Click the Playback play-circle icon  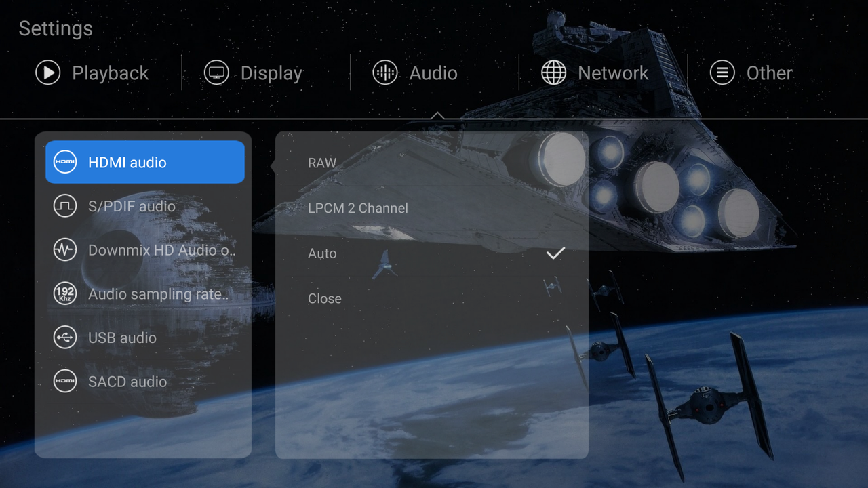click(48, 73)
